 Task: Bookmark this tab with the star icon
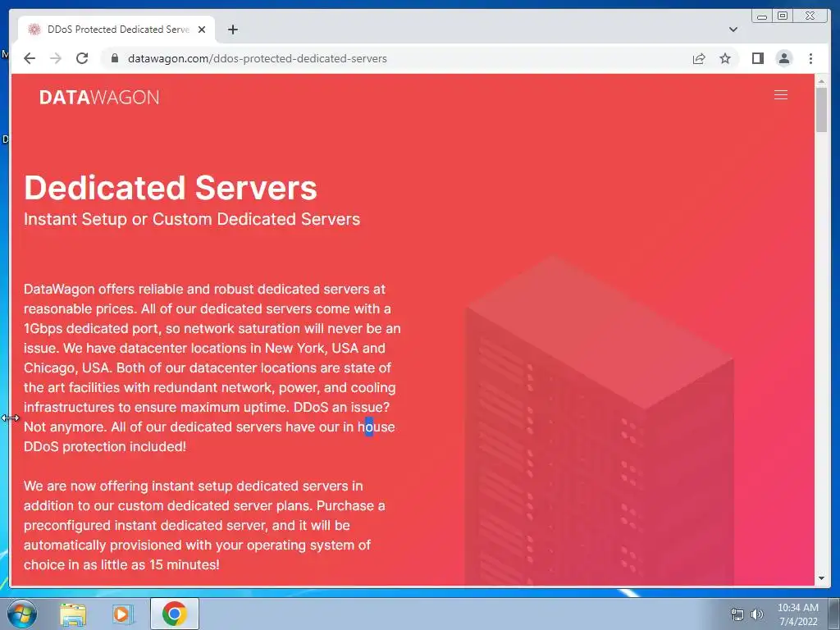coord(725,58)
